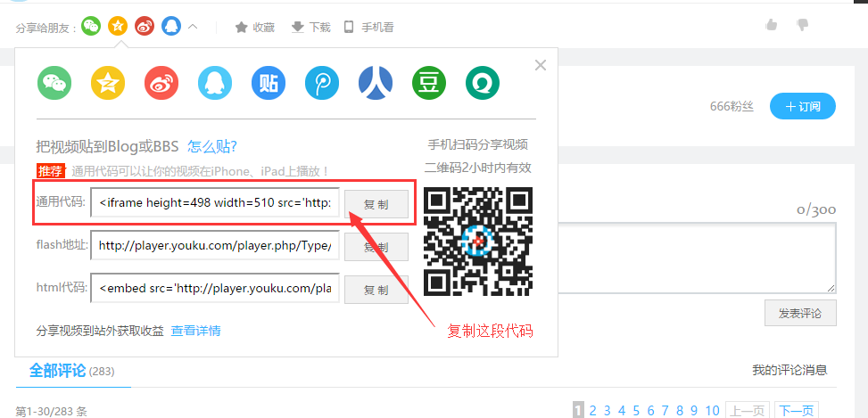Click the html代码 embed field

pyautogui.click(x=215, y=288)
